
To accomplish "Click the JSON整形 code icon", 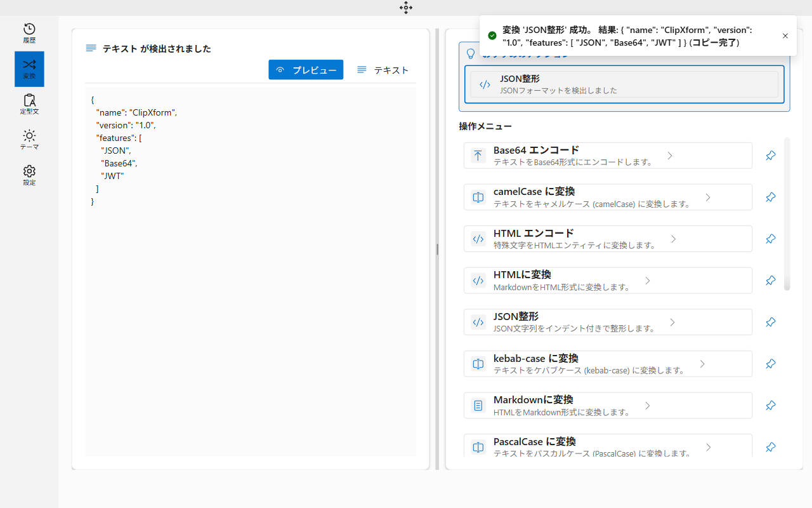I will [478, 322].
